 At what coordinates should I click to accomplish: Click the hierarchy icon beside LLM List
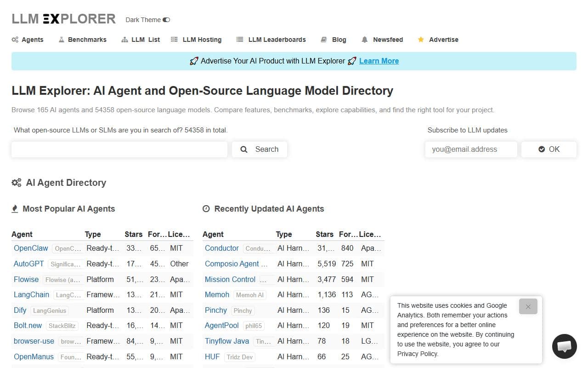pos(124,40)
